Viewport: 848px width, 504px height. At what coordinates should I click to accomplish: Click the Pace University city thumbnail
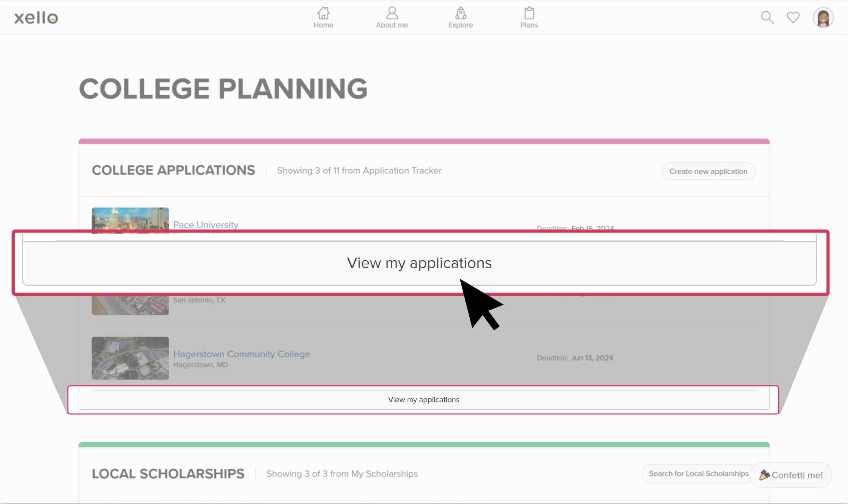130,219
